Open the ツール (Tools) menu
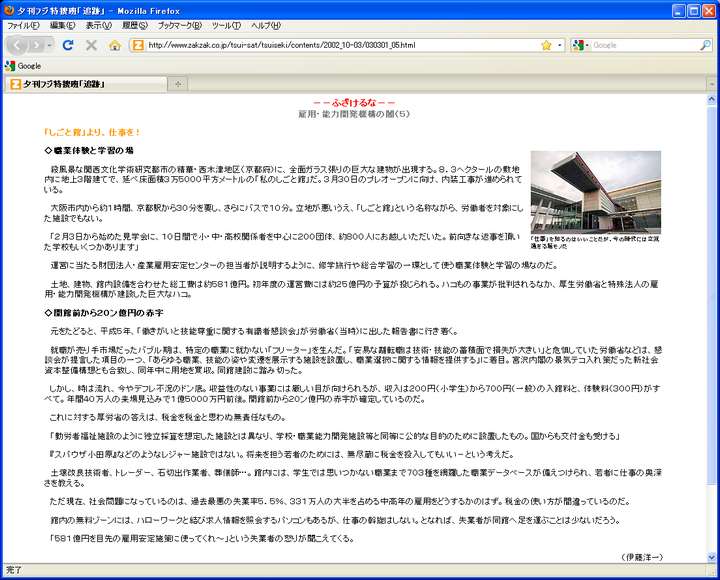The height and width of the screenshot is (580, 720). coord(226,25)
